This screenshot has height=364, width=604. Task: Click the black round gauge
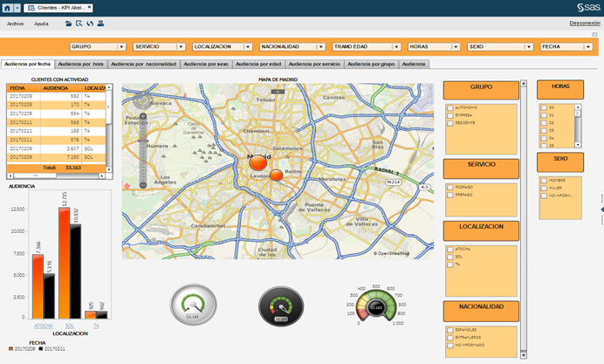click(281, 306)
